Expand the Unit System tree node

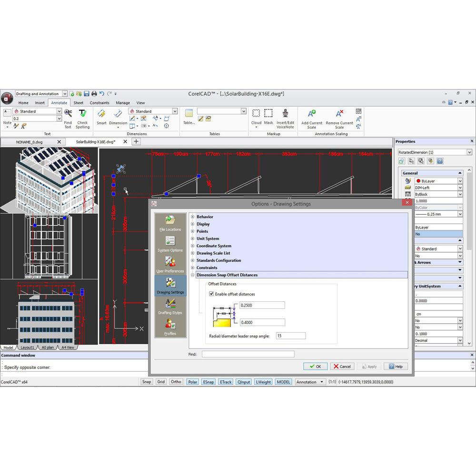[x=193, y=239]
